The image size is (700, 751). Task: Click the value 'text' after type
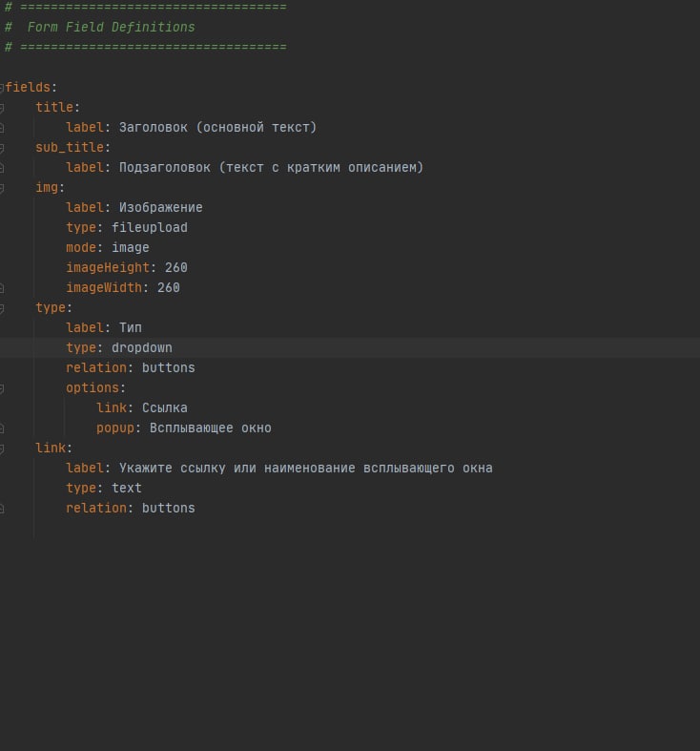click(x=127, y=488)
